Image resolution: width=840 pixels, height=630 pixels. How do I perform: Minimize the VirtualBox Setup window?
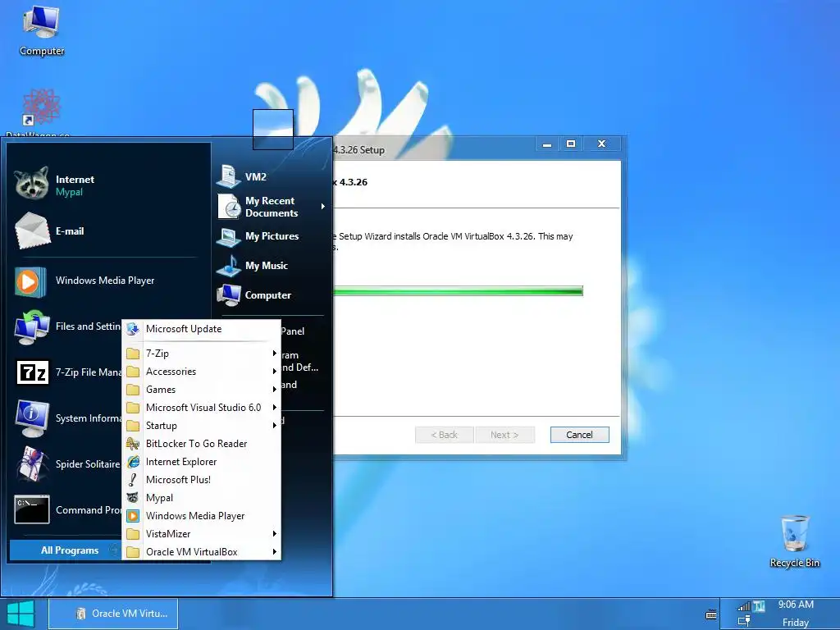point(547,144)
